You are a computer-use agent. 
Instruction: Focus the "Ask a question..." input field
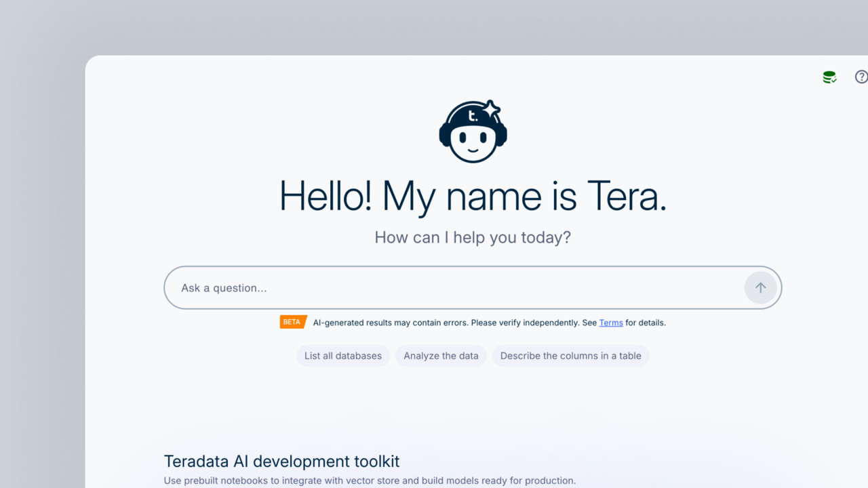[454, 287]
